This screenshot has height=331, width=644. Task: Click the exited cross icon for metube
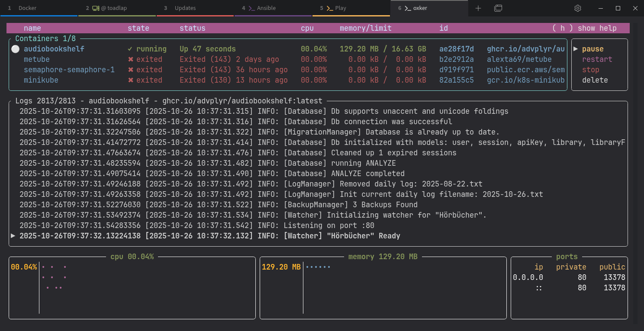coord(130,59)
